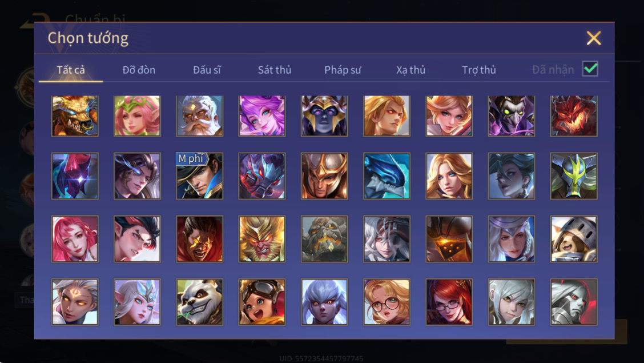Switch to the 'Đỡ đòn' tab
This screenshot has width=644, height=363.
click(139, 70)
